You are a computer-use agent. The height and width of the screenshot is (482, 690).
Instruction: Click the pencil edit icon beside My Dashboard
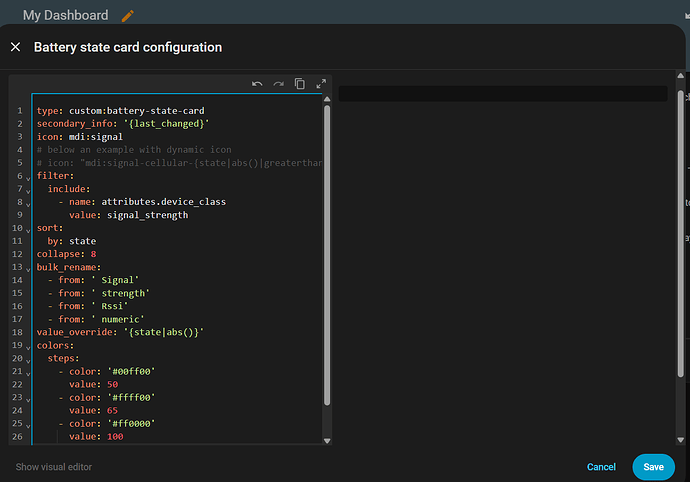(127, 16)
